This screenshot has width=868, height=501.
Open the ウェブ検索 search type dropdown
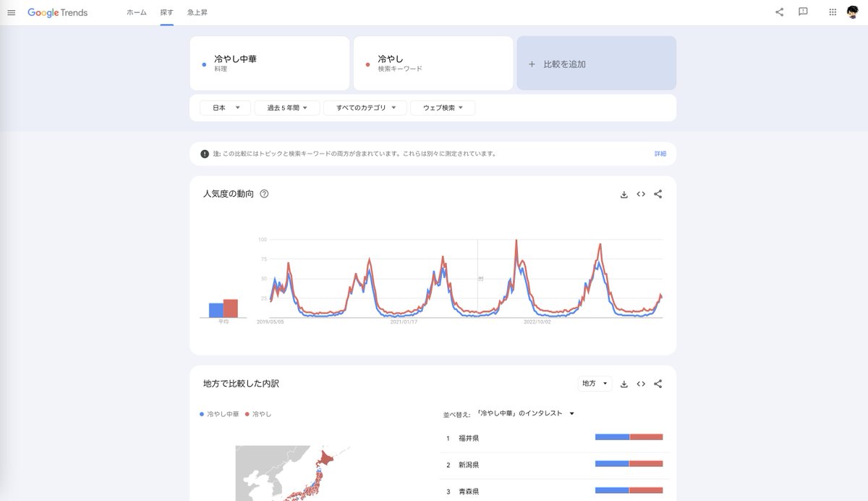(x=443, y=108)
